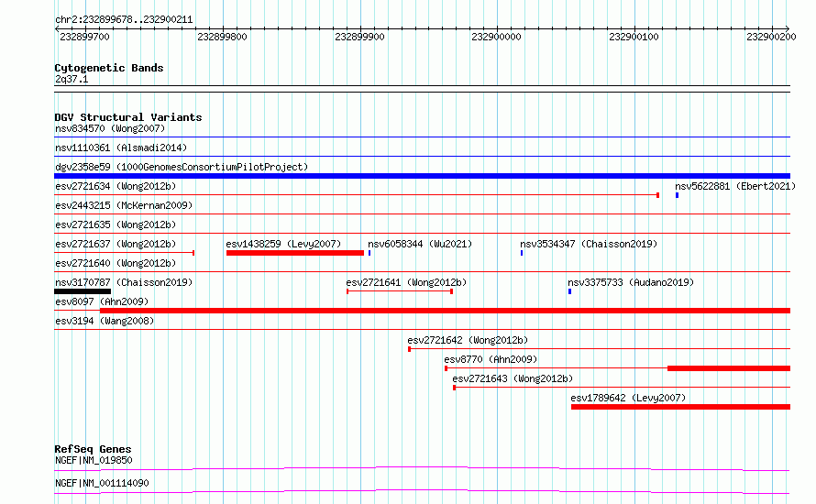Viewport: 816px width, 504px height.
Task: Open nsv6058344 (Wu2021) variant label
Action: 420,244
